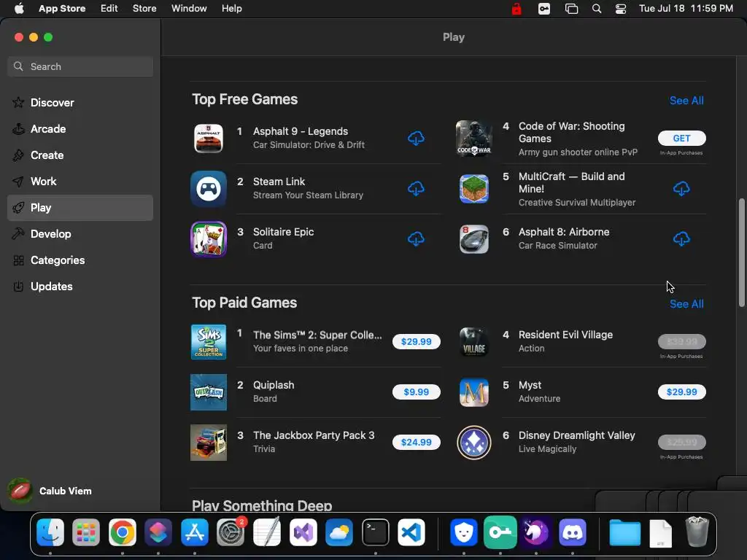Open Weather app from the Dock
747x560 pixels.
coord(338,532)
